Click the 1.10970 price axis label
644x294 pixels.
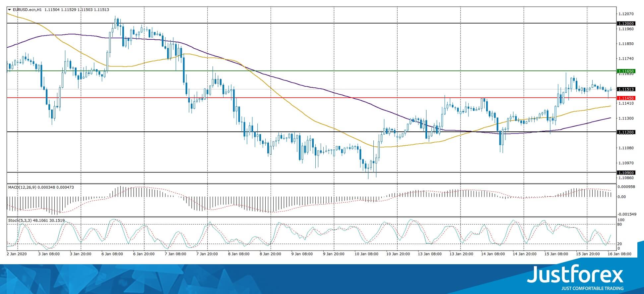tap(626, 163)
